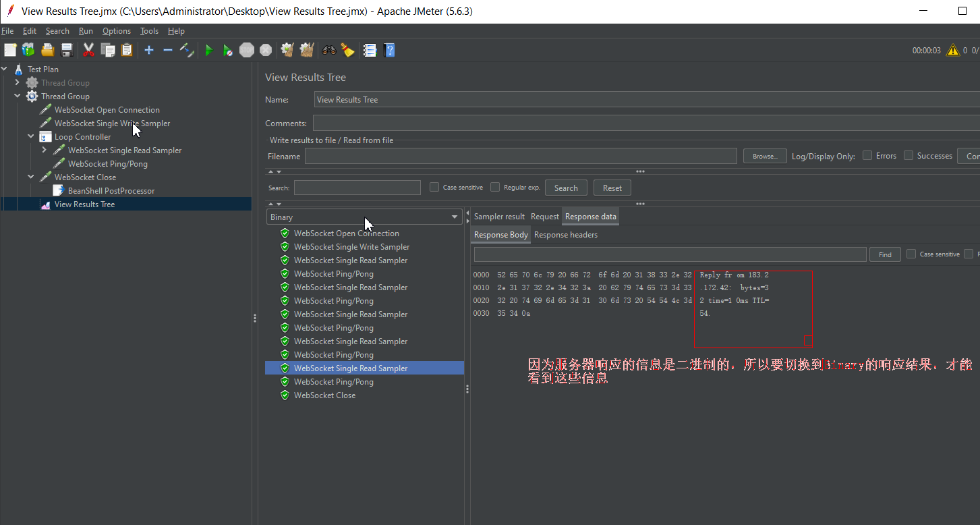Click the Filename input field
Viewport: 980px width, 525px height.
pos(521,156)
